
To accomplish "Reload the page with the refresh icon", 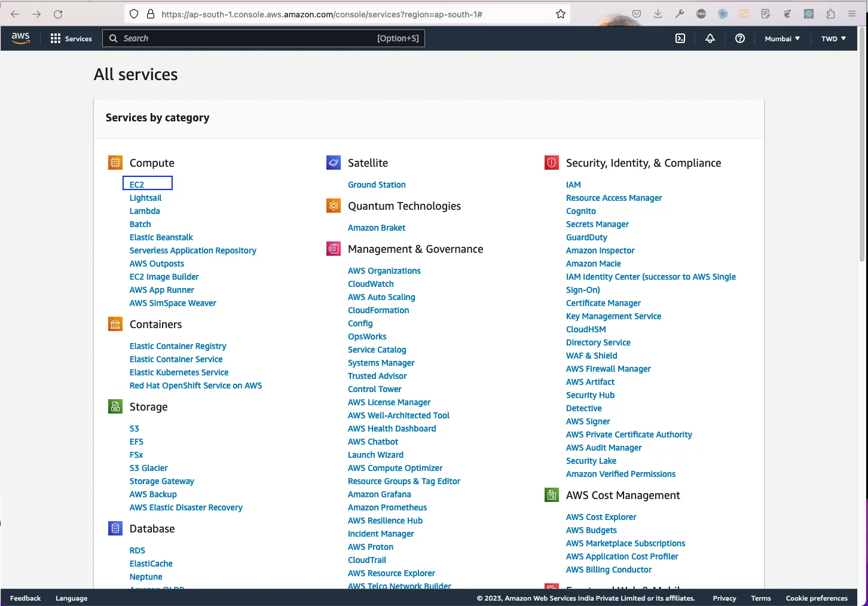I will [x=58, y=14].
